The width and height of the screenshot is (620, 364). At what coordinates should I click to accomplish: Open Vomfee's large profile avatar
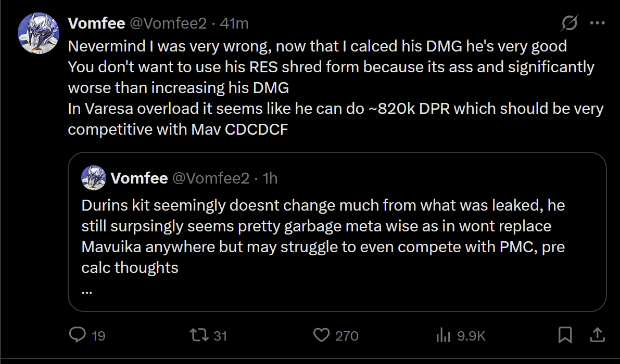point(39,34)
